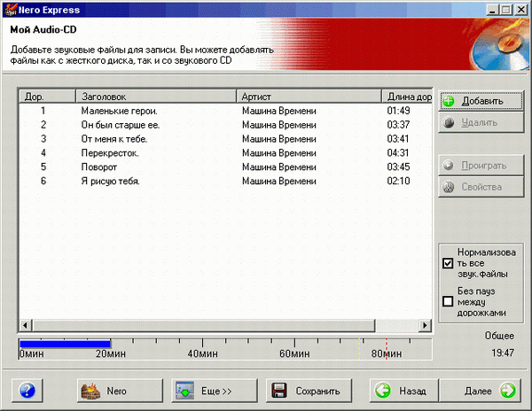This screenshot has width=532, height=411.
Task: Click the yellow dashed capacity marker
Action: point(359,348)
